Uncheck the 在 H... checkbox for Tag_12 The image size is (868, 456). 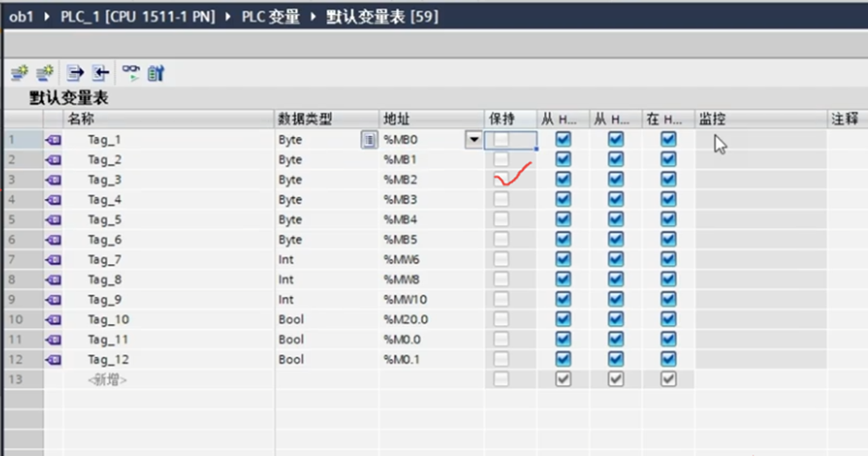tap(667, 360)
